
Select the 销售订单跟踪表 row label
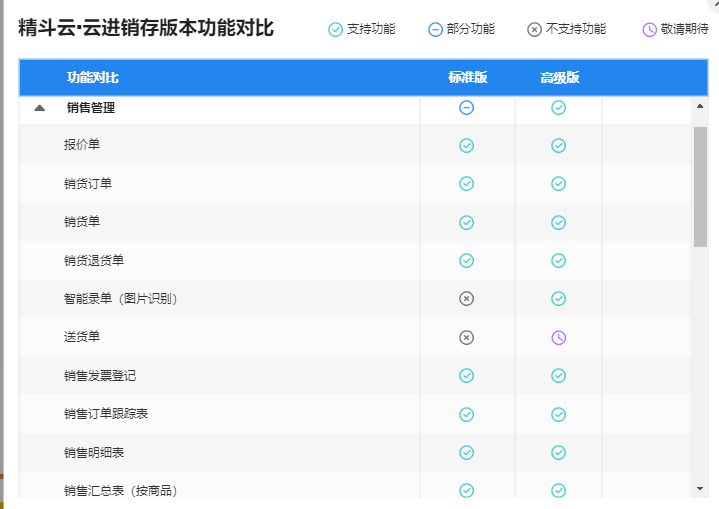[x=106, y=414]
